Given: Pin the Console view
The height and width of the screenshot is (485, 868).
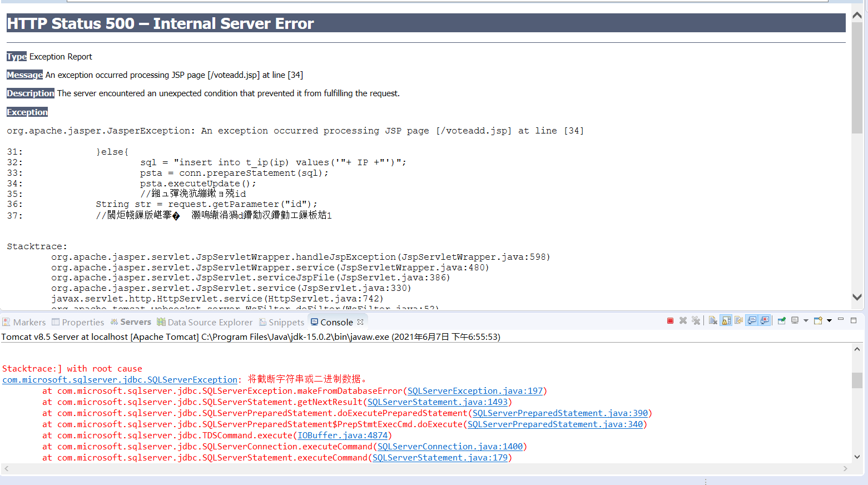Looking at the screenshot, I should pos(781,320).
